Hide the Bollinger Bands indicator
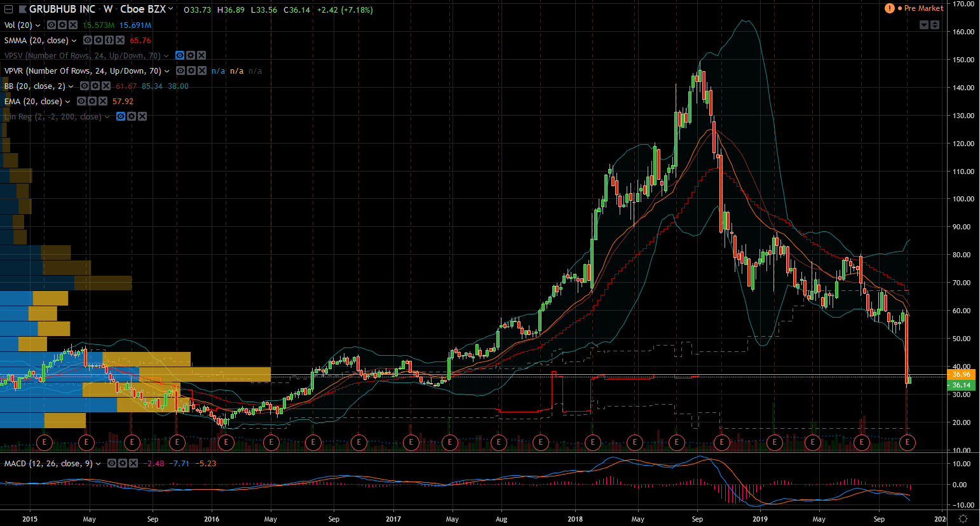The width and height of the screenshot is (980, 526). (x=85, y=86)
